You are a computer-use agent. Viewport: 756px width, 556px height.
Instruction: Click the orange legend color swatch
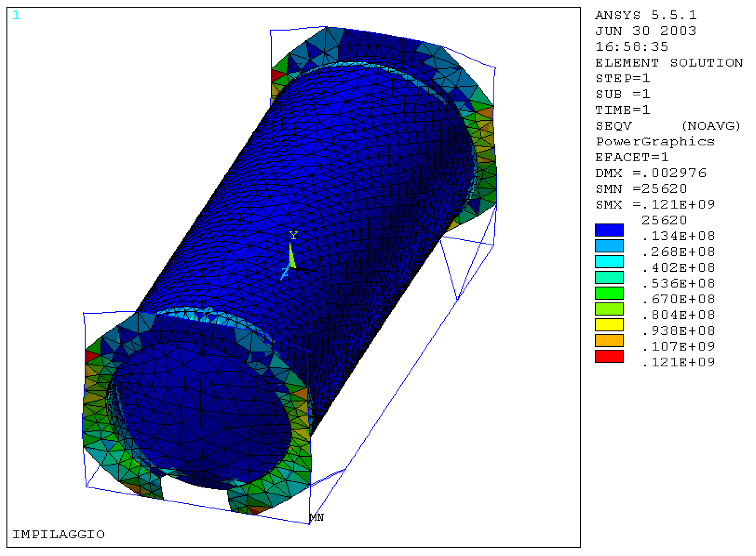coord(609,340)
